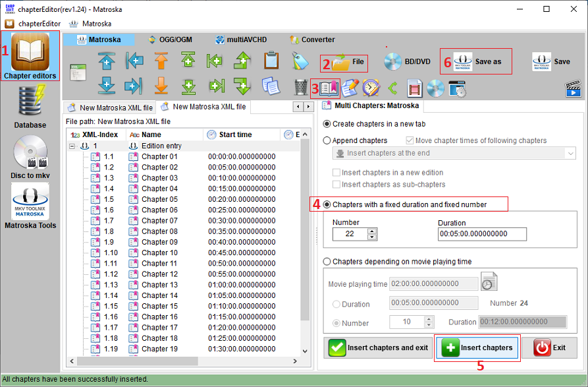Click the blue down-arrow insert icon
This screenshot has height=387, width=588.
click(107, 85)
